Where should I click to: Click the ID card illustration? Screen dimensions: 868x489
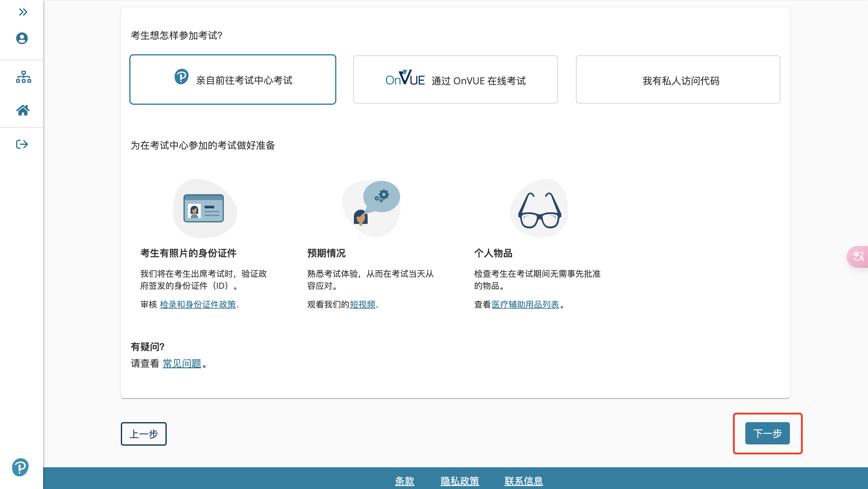[x=205, y=208]
